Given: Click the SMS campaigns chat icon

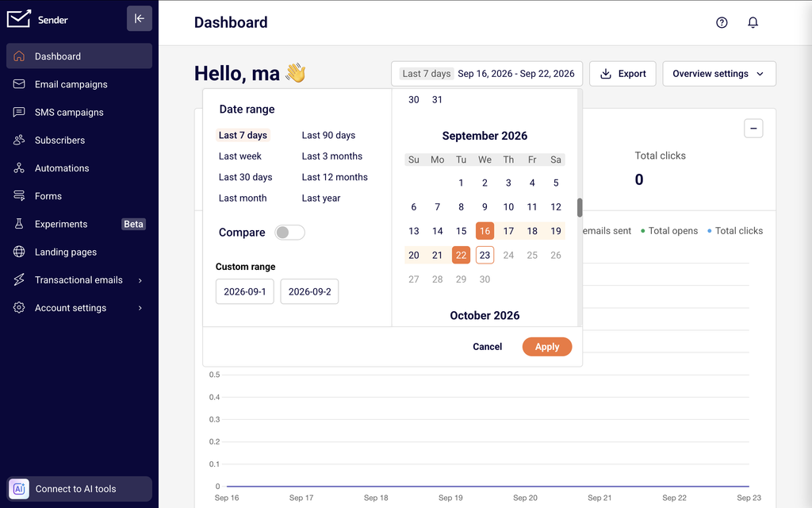Looking at the screenshot, I should click(x=19, y=112).
